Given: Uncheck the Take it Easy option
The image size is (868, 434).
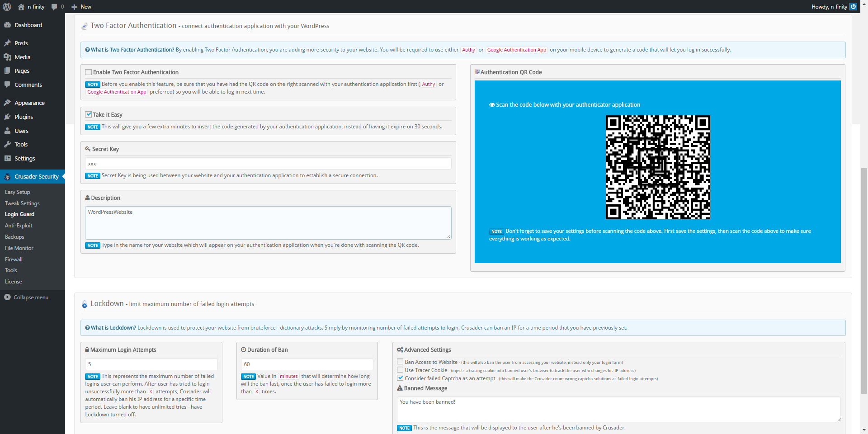Looking at the screenshot, I should (89, 114).
